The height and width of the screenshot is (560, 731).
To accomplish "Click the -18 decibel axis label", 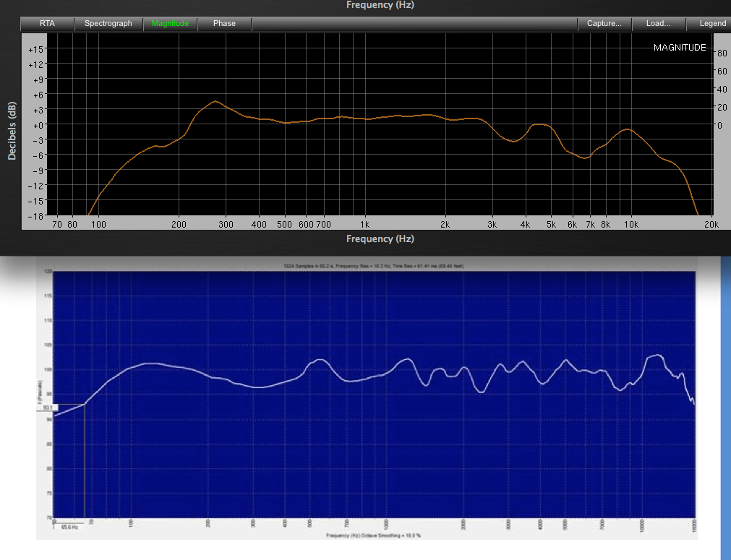I will pyautogui.click(x=36, y=216).
